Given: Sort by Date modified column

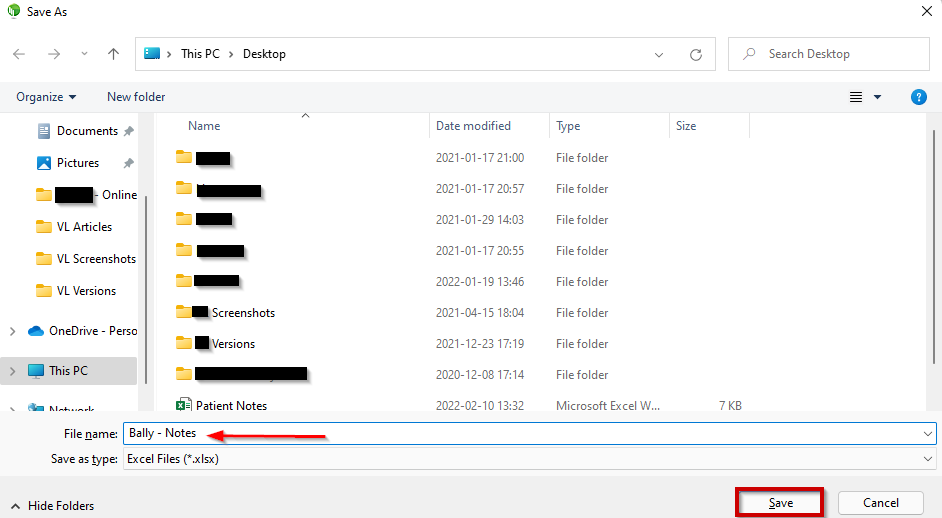Looking at the screenshot, I should click(473, 126).
